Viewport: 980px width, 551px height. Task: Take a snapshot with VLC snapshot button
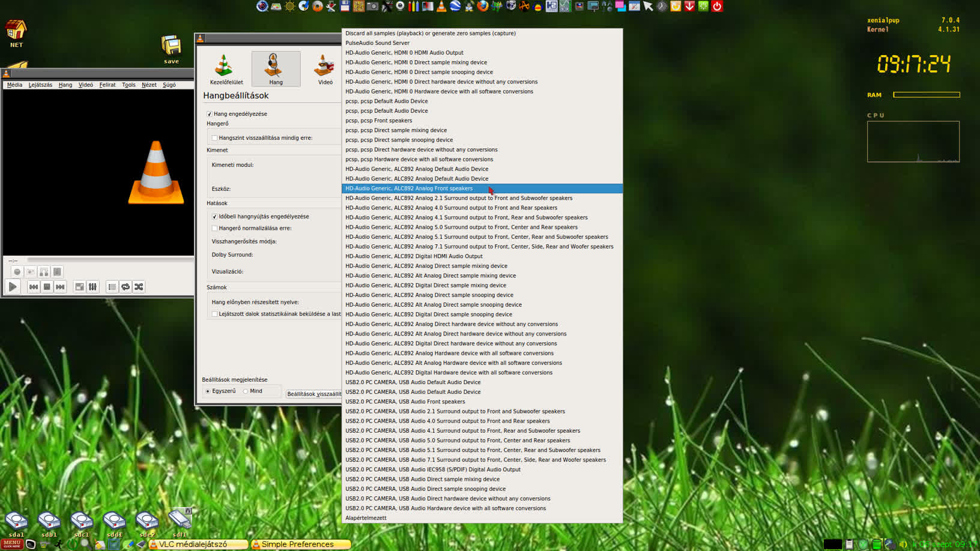(31, 272)
